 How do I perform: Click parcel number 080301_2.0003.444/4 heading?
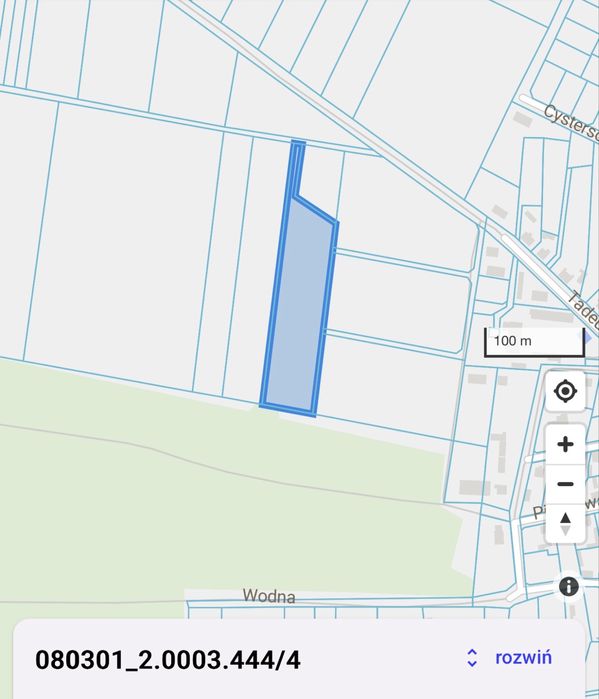click(168, 660)
